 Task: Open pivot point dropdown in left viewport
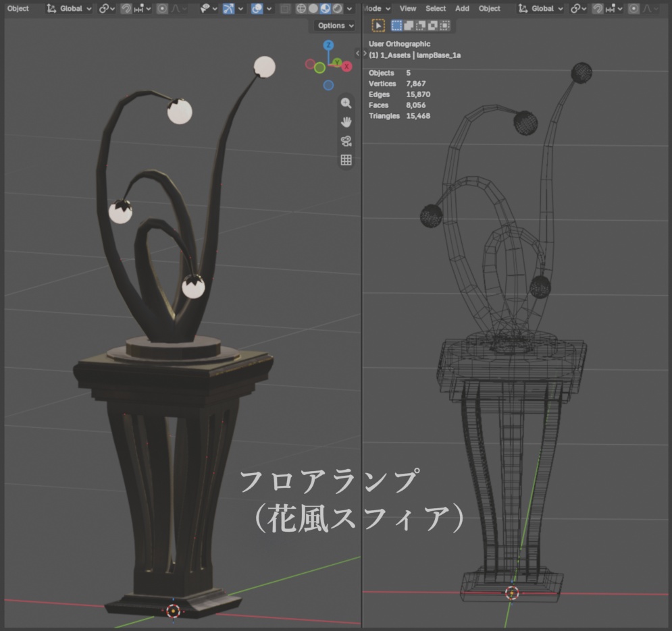click(107, 9)
